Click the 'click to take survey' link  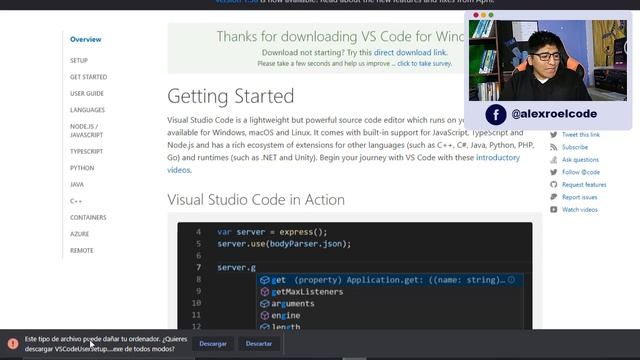pos(424,64)
